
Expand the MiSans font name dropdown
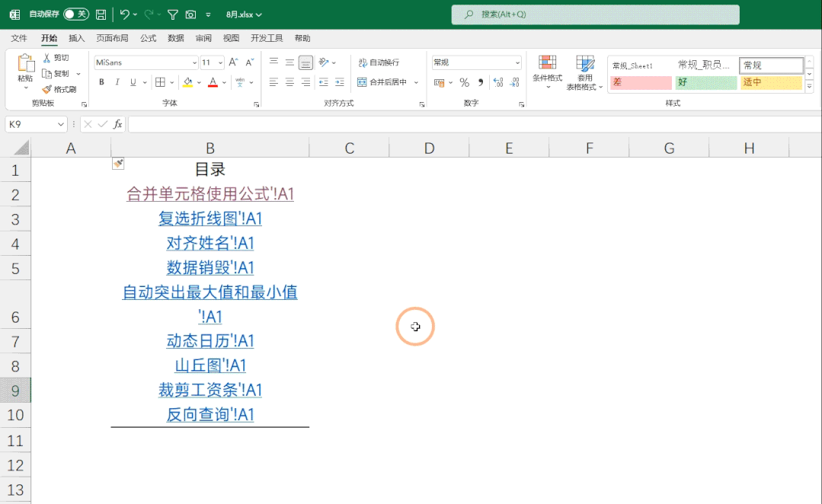pos(194,62)
